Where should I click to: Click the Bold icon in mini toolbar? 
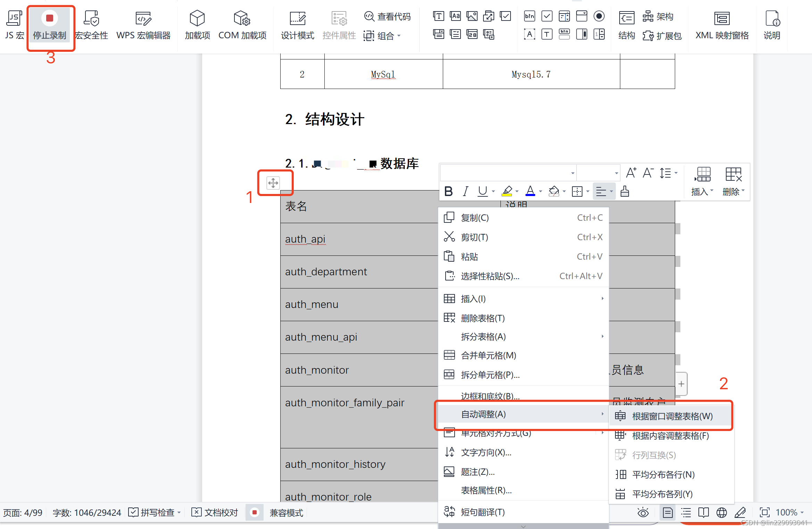click(x=448, y=191)
